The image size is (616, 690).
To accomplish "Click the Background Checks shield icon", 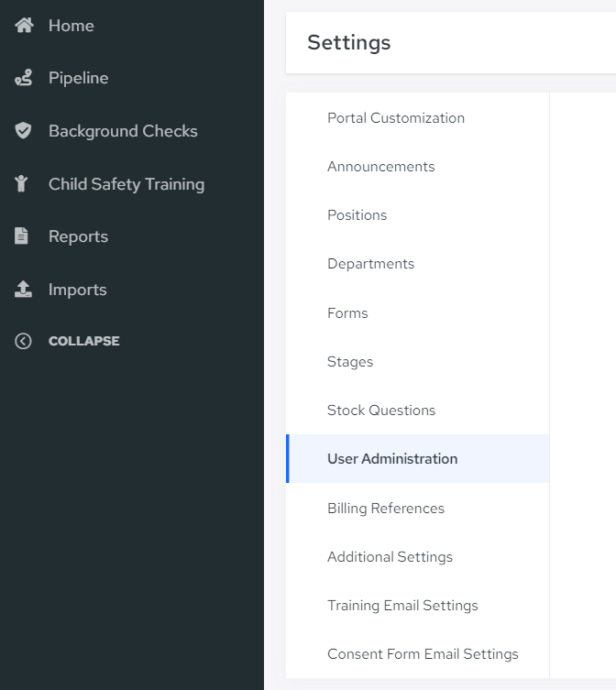I will pos(23,131).
